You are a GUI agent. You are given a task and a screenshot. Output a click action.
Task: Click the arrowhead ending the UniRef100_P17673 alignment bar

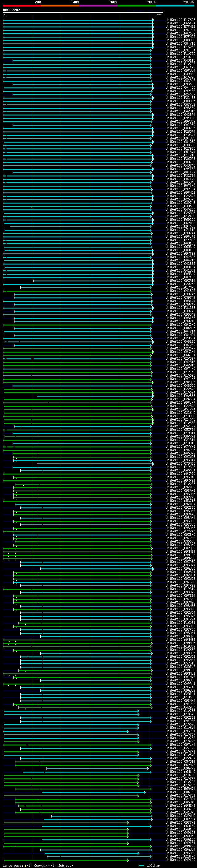(153, 20)
